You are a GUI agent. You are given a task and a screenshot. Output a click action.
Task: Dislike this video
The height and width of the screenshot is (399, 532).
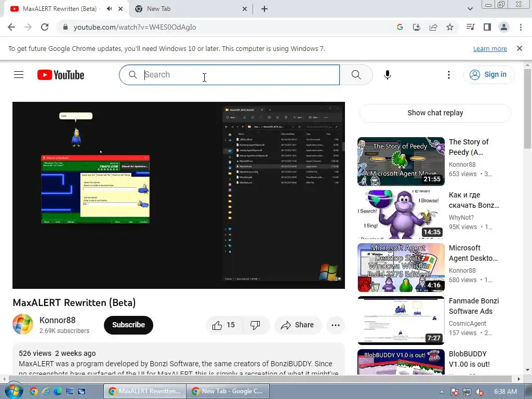pyautogui.click(x=256, y=325)
